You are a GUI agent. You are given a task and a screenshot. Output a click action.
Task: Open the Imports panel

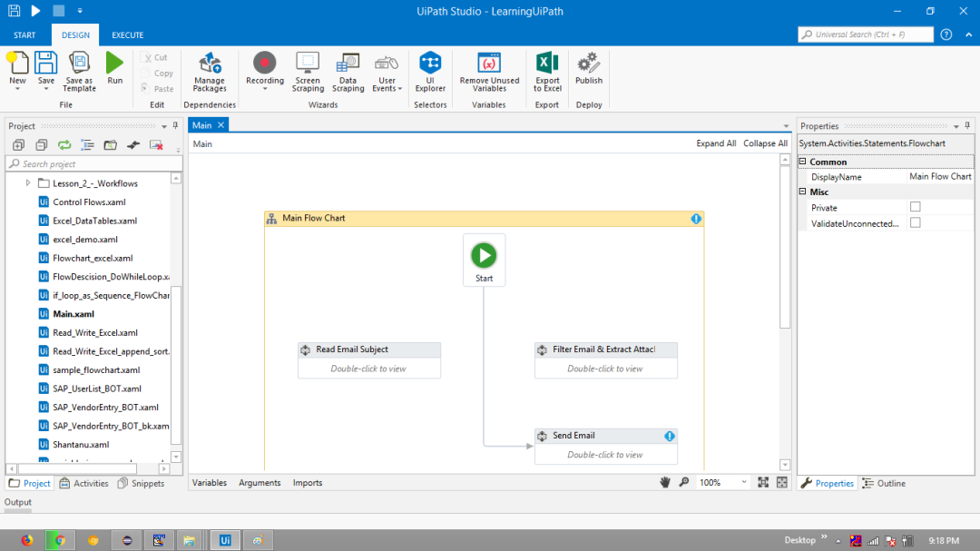(x=308, y=483)
